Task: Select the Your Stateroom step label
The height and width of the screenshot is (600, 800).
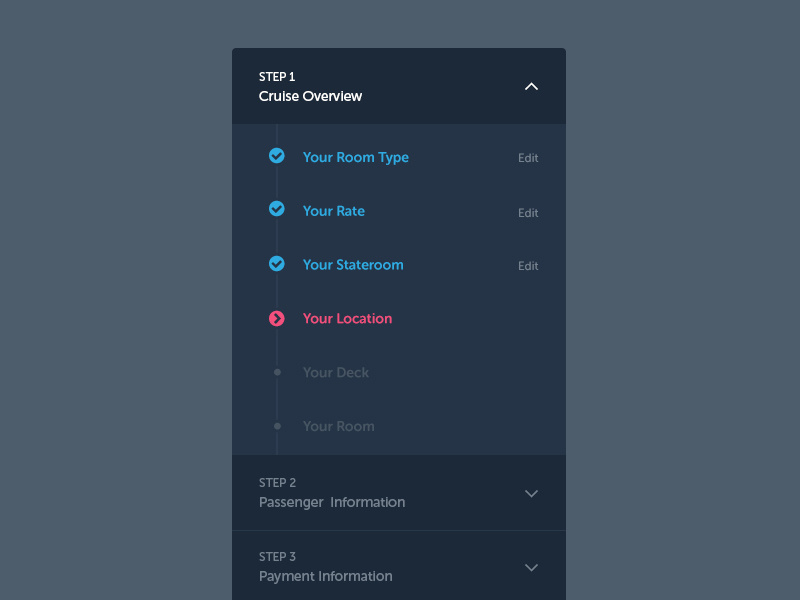Action: 353,265
